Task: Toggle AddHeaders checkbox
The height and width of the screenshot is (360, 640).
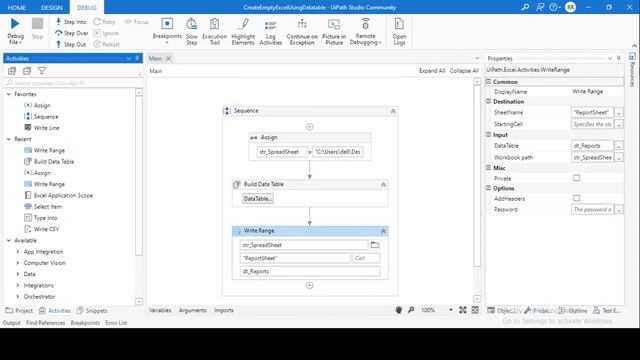Action: click(x=576, y=198)
